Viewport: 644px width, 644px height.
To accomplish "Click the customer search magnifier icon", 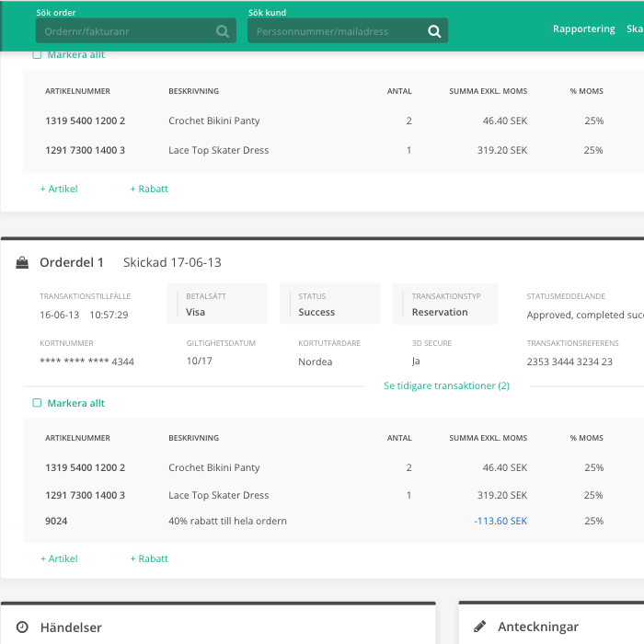I will point(434,31).
